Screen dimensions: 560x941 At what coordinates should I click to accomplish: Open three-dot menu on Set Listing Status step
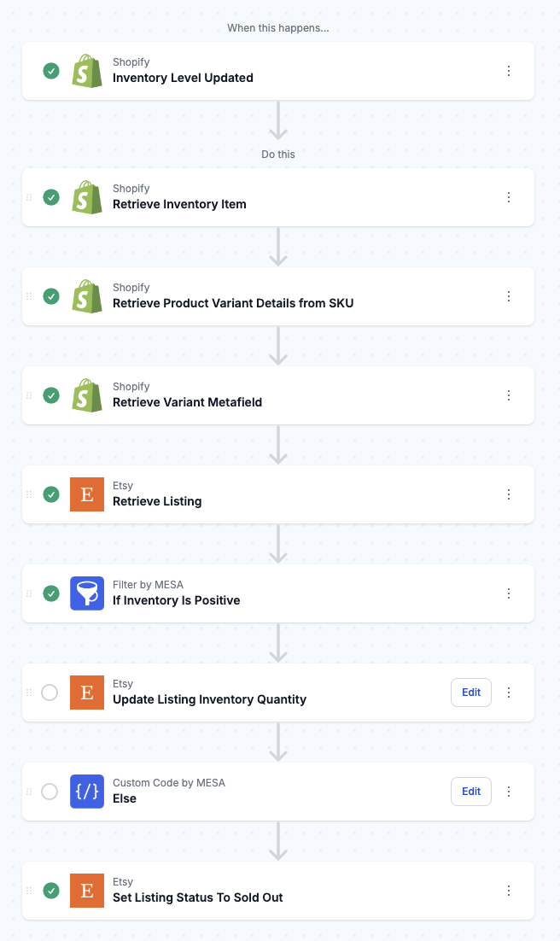pos(509,891)
